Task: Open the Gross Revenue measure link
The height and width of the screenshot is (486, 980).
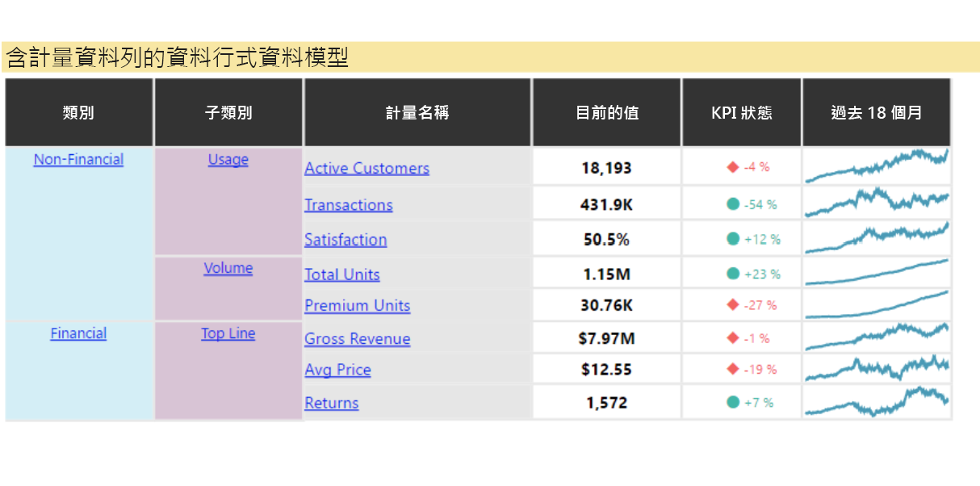Action: [x=357, y=339]
